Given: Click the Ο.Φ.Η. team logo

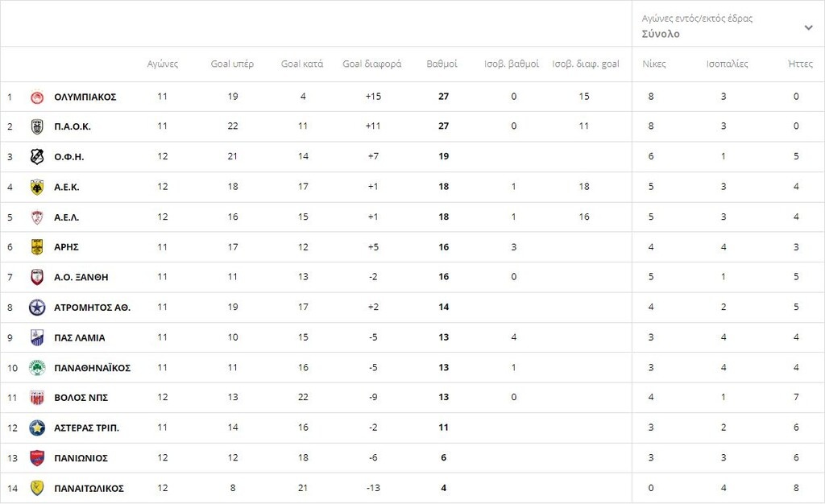Looking at the screenshot, I should click(37, 157).
